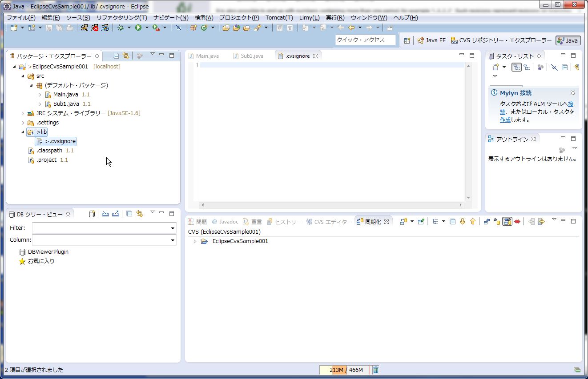Toggle Conflicts mode red arrow icon
This screenshot has width=588, height=379.
(517, 221)
